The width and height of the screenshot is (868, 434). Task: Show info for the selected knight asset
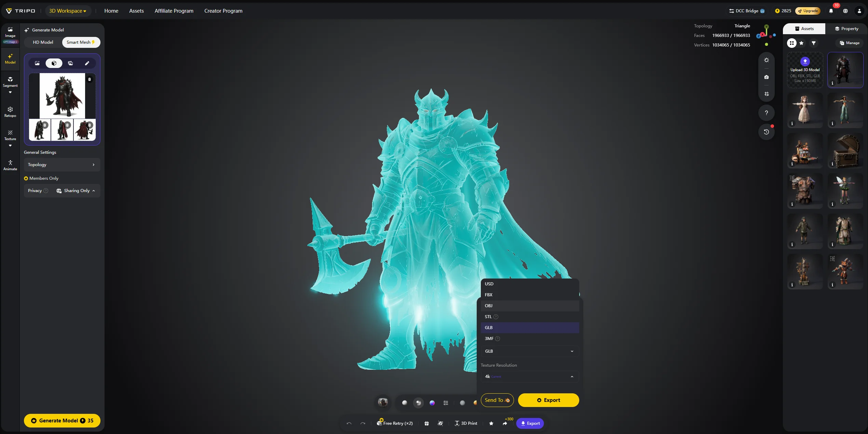point(832,83)
